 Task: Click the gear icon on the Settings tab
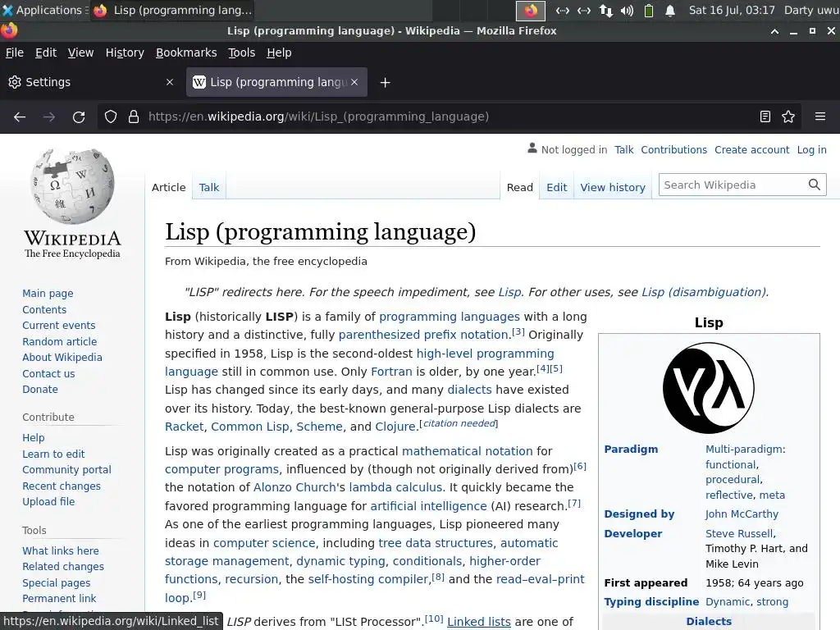(x=15, y=82)
